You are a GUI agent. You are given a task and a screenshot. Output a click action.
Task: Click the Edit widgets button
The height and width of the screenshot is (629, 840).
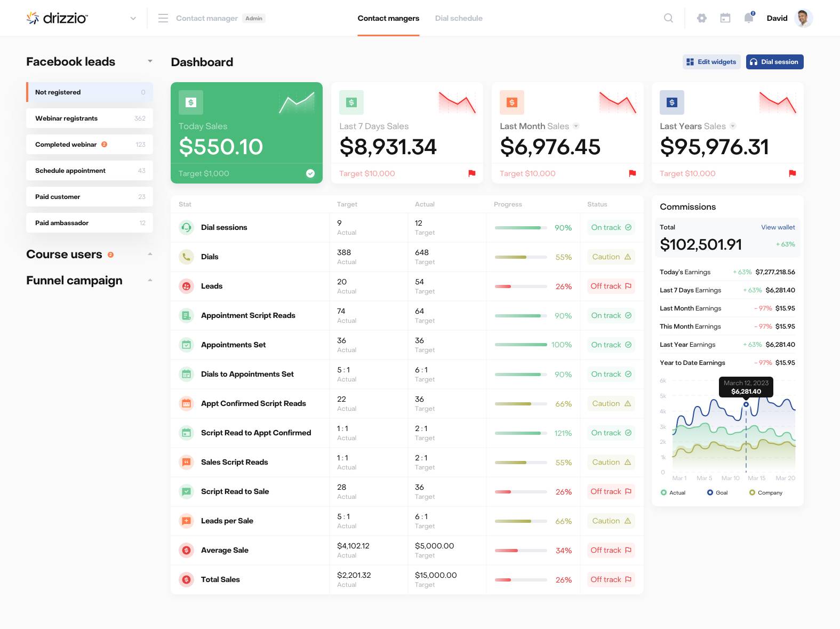click(x=711, y=62)
